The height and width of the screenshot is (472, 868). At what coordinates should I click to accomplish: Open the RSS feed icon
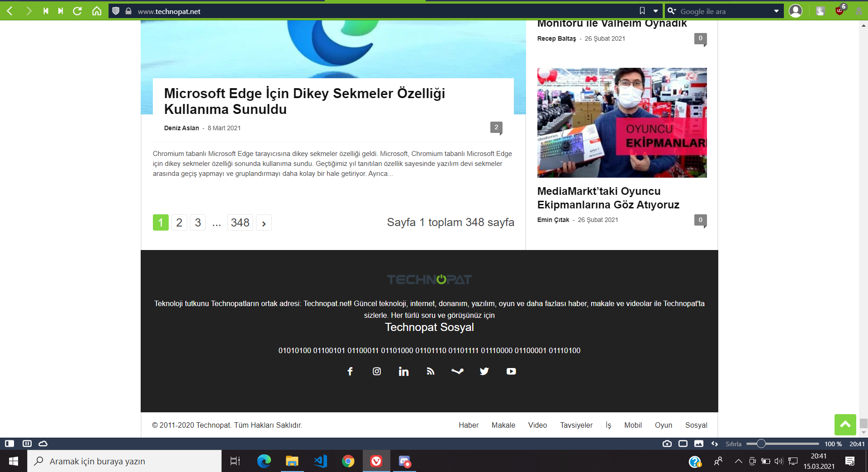(x=431, y=371)
